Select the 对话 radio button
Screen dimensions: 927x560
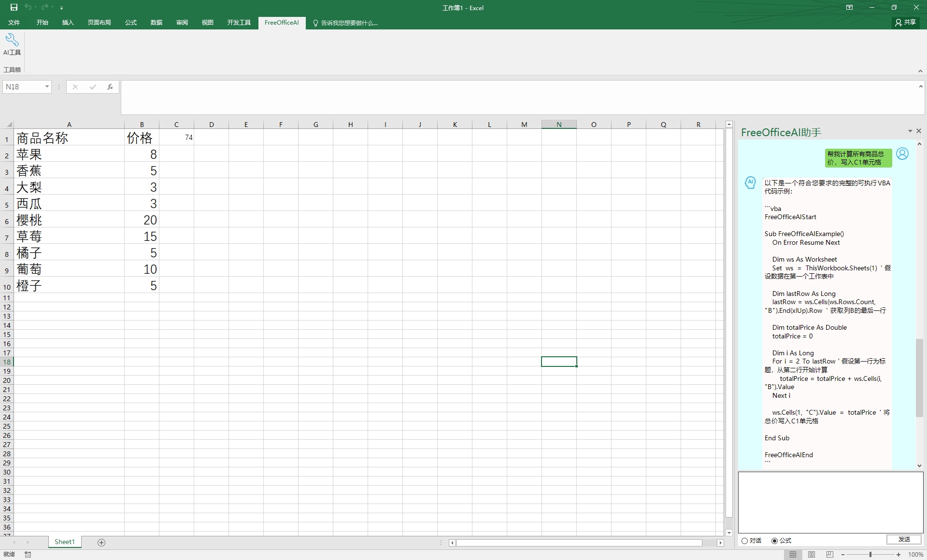745,541
